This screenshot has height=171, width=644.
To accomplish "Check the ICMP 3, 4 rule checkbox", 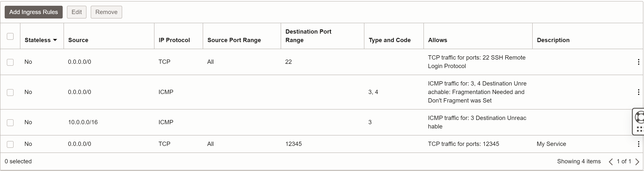I will click(x=10, y=92).
